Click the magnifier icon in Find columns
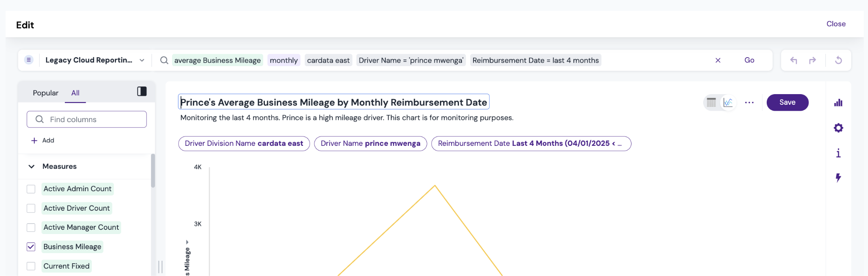The height and width of the screenshot is (276, 868). click(x=39, y=119)
